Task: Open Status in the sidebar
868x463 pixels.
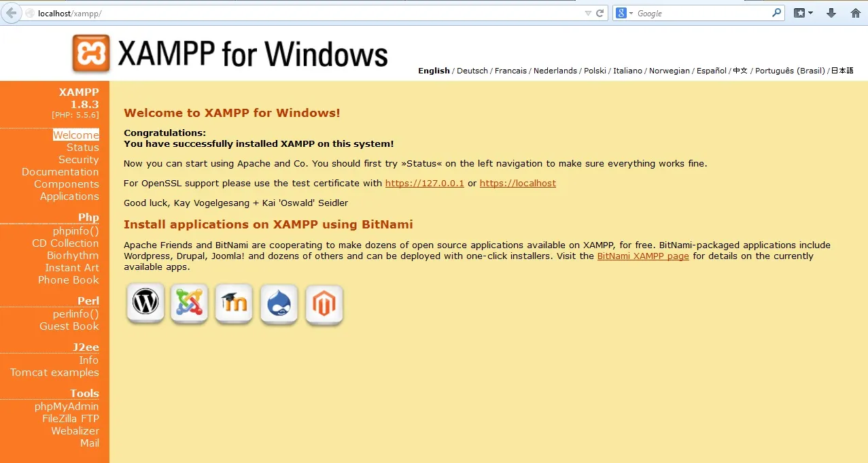Action: 83,148
